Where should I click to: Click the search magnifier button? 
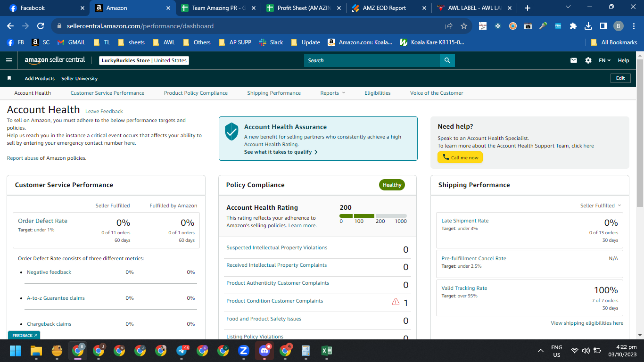[x=447, y=60]
